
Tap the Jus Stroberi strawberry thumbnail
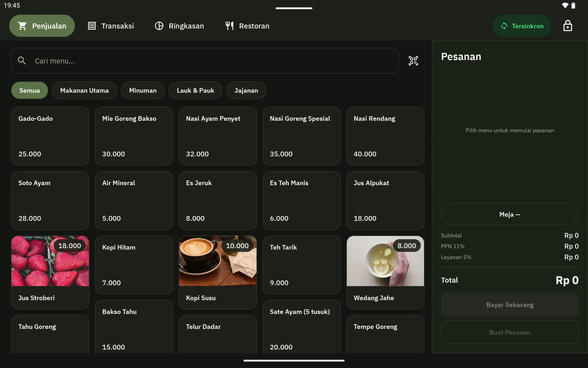coord(50,261)
